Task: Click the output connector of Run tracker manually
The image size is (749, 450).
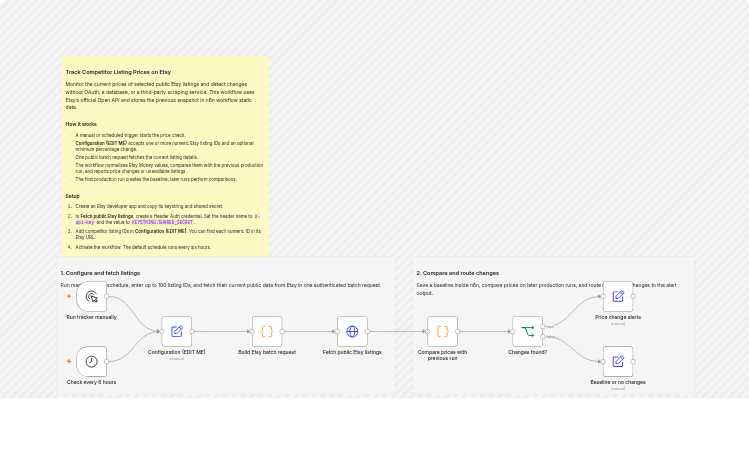Action: pos(107,296)
